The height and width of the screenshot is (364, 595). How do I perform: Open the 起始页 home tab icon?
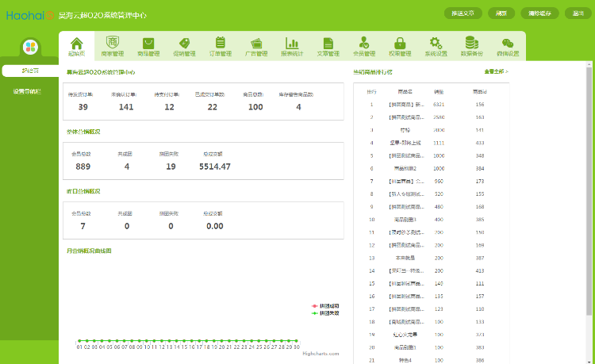77,43
